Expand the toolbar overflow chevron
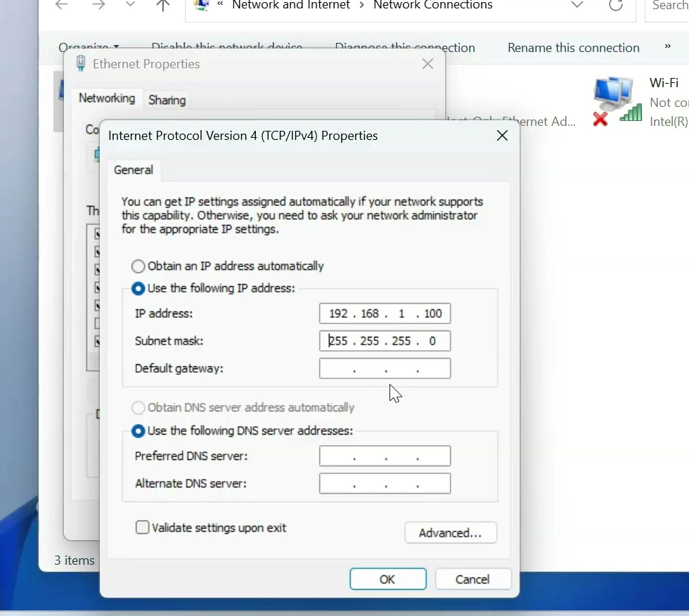The width and height of the screenshot is (689, 616). pos(667,46)
